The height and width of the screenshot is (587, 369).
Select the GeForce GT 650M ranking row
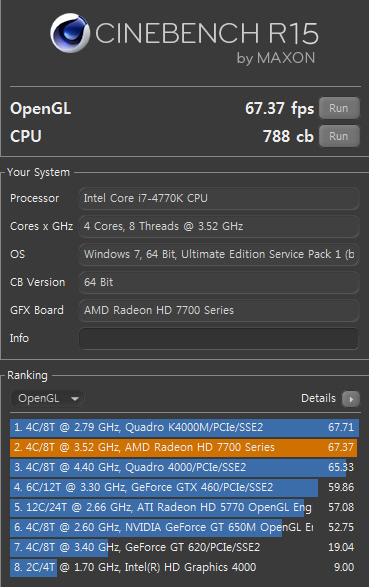pyautogui.click(x=184, y=527)
